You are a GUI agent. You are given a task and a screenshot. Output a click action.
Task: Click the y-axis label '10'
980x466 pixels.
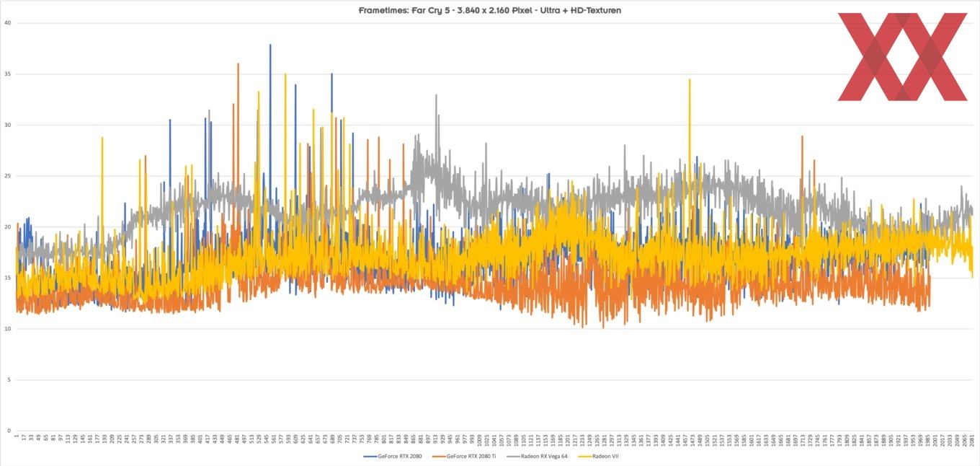click(x=7, y=329)
